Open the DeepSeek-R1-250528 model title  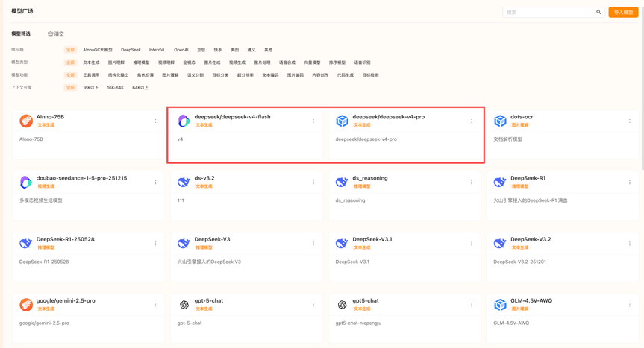pyautogui.click(x=66, y=239)
